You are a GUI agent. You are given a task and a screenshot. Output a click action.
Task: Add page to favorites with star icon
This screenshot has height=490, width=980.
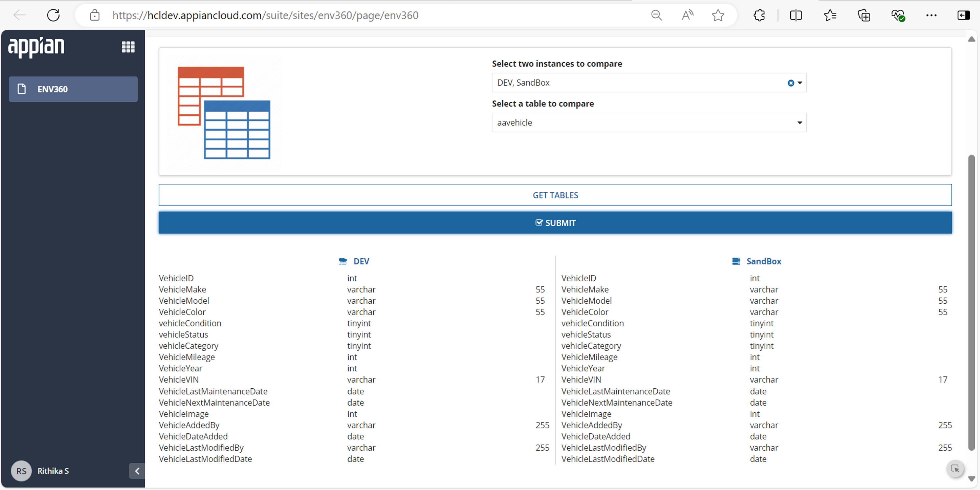[718, 15]
